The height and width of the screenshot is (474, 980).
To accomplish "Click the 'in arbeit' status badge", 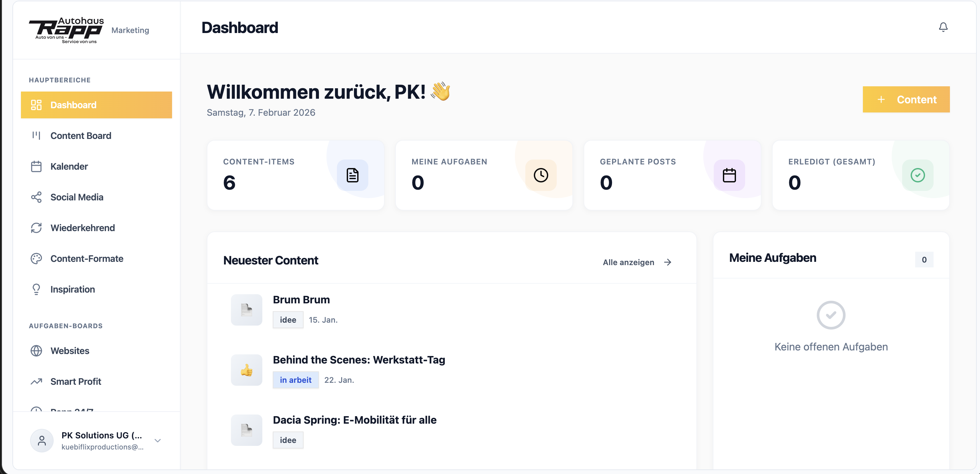I will click(x=296, y=380).
